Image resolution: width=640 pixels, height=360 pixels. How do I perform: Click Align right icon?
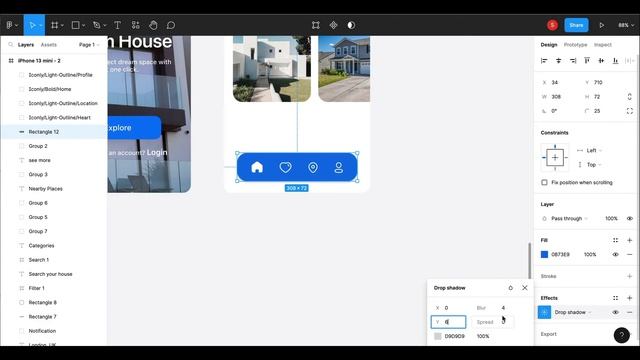(x=573, y=61)
